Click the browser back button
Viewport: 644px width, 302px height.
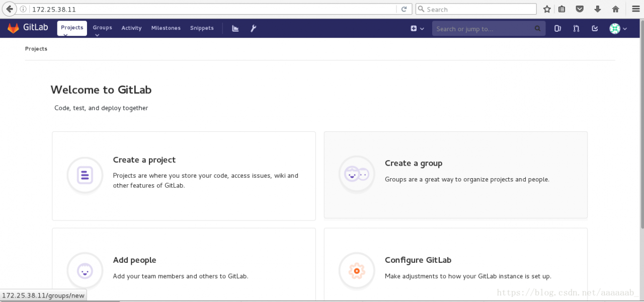(x=10, y=9)
